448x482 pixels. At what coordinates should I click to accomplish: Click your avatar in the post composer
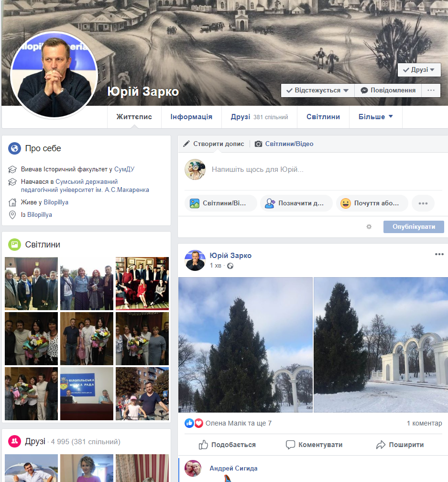[x=195, y=169]
